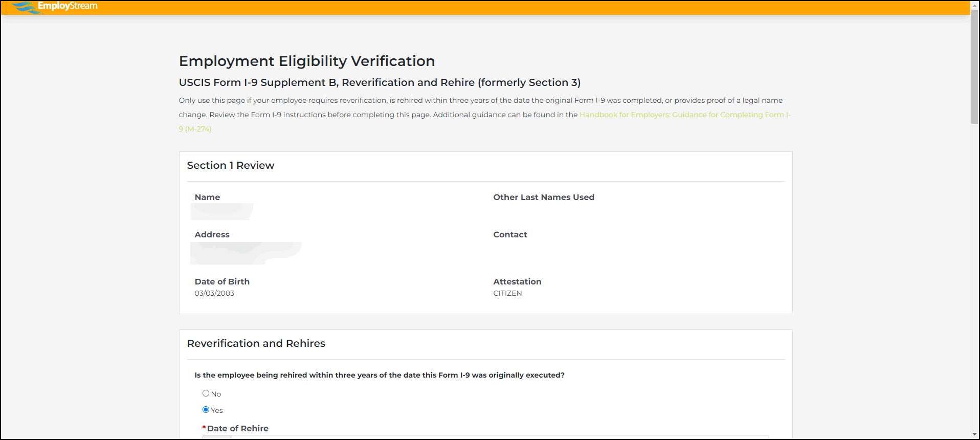Select the Yes radio button for rehire
The width and height of the screenshot is (980, 440).
pos(206,410)
